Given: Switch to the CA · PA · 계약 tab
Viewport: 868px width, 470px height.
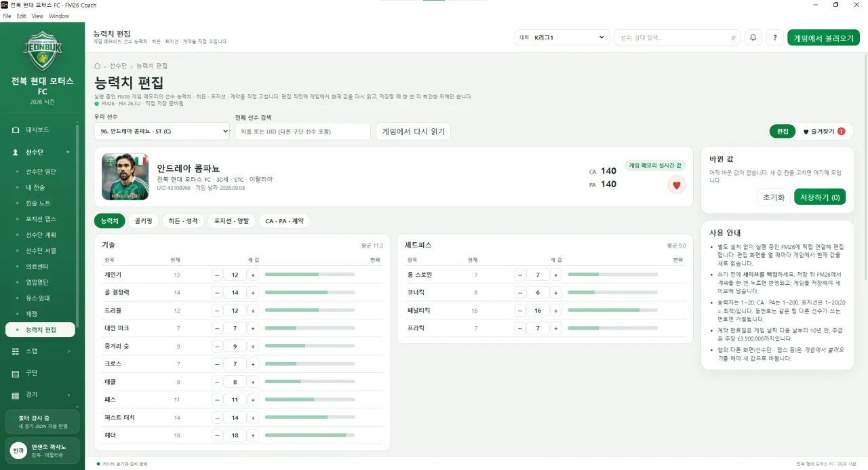Looking at the screenshot, I should pyautogui.click(x=285, y=221).
